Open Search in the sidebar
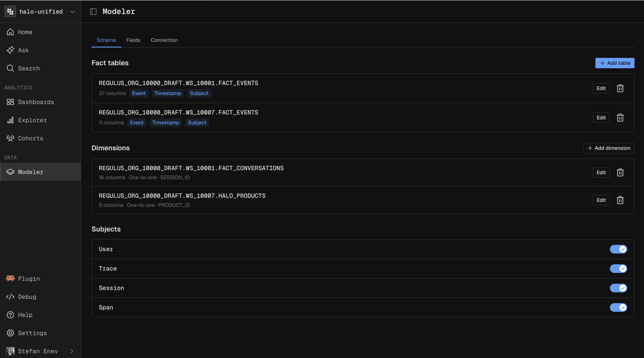Viewport: 644px width, 358px height. pyautogui.click(x=41, y=68)
